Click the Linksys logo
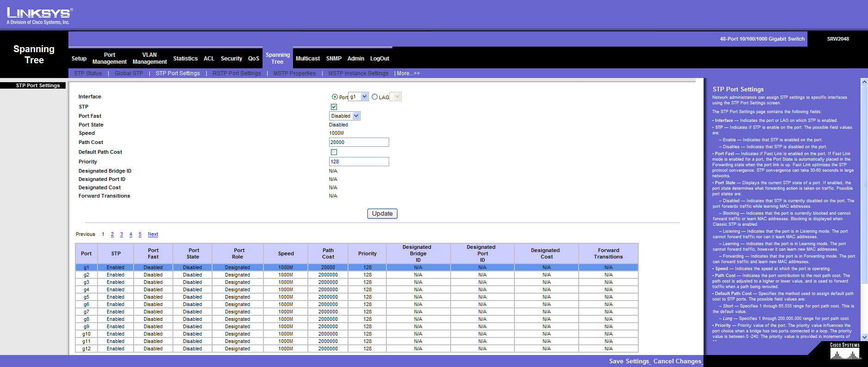The height and width of the screenshot is (367, 868). tap(39, 16)
